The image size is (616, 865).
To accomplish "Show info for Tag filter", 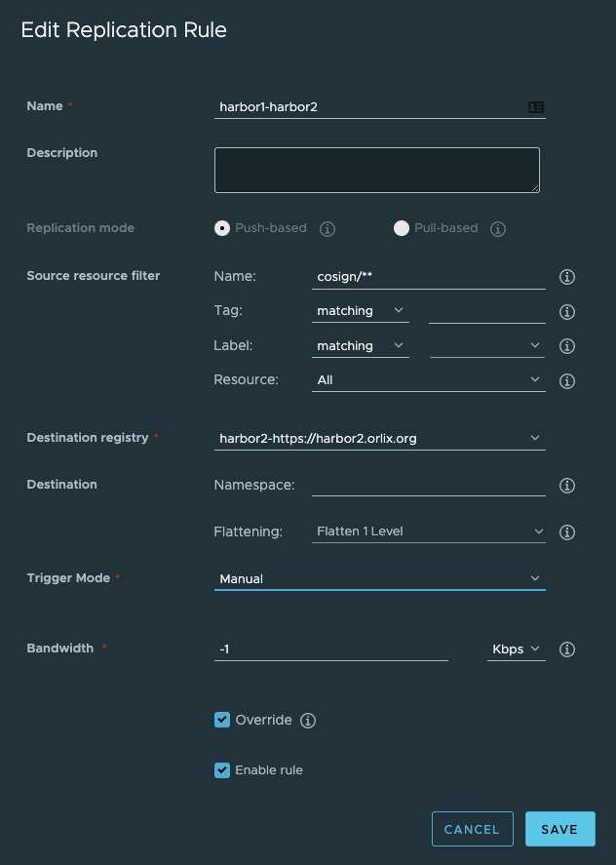I will pyautogui.click(x=566, y=312).
